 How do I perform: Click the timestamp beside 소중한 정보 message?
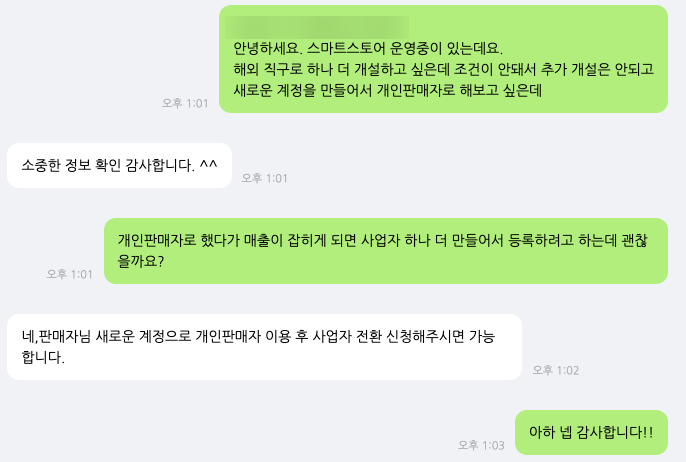[264, 178]
